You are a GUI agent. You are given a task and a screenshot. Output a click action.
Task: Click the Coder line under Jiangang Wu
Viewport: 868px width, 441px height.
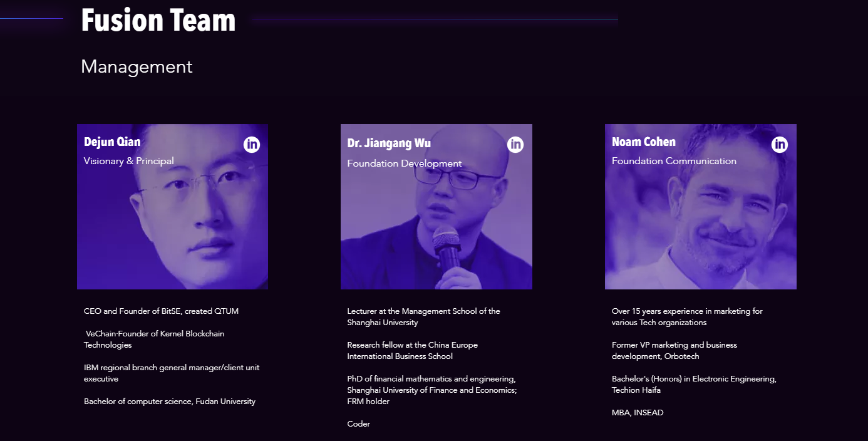[x=359, y=424]
